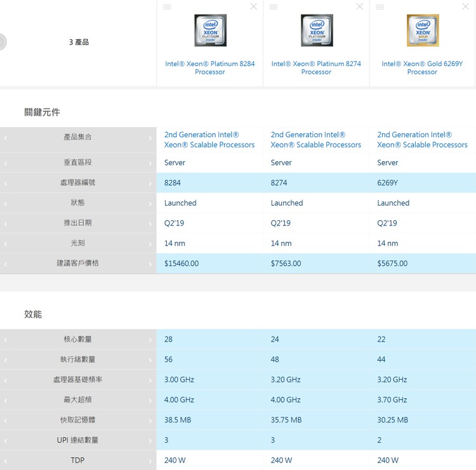Select the 處理器編號 row label

point(77,182)
